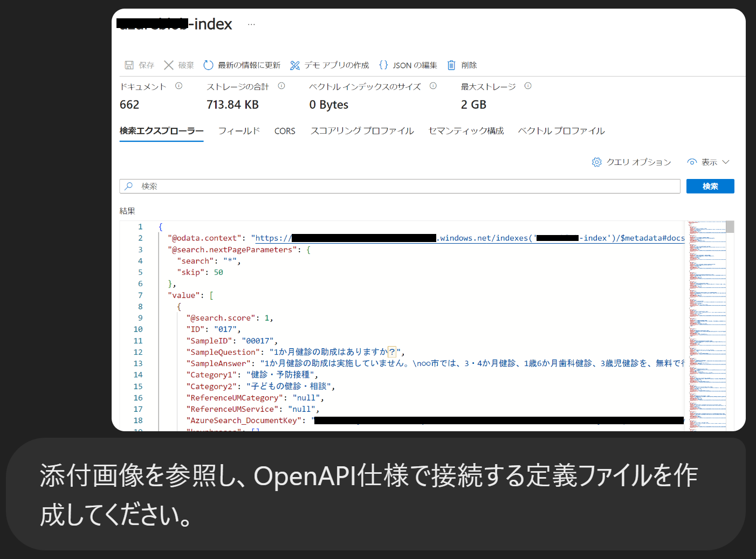Click the magnifier icon in the search box

click(129, 186)
